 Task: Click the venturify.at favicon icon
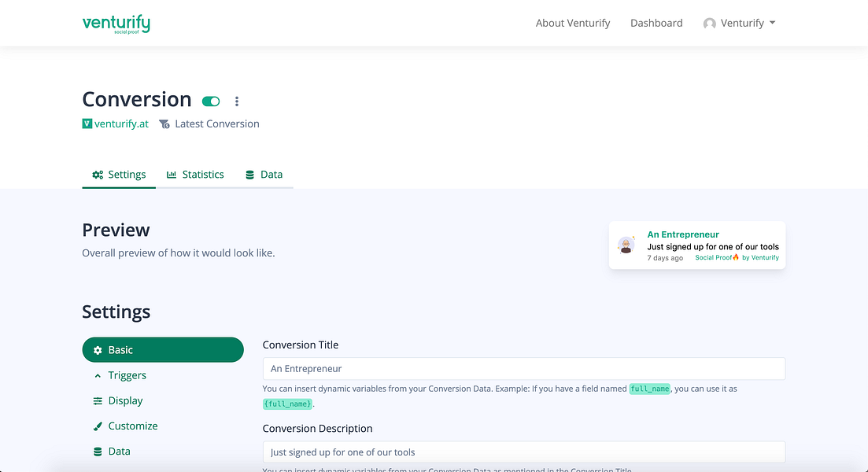tap(87, 124)
